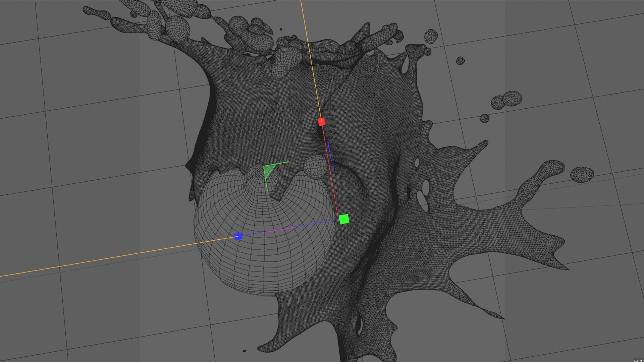
Task: Grab the red square axis handle
Action: tap(321, 122)
